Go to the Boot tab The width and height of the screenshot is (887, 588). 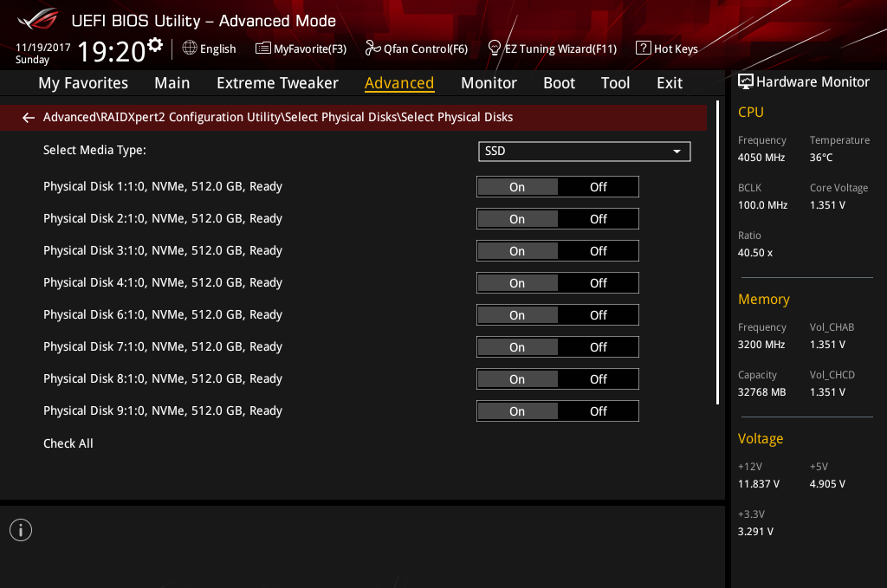(559, 83)
